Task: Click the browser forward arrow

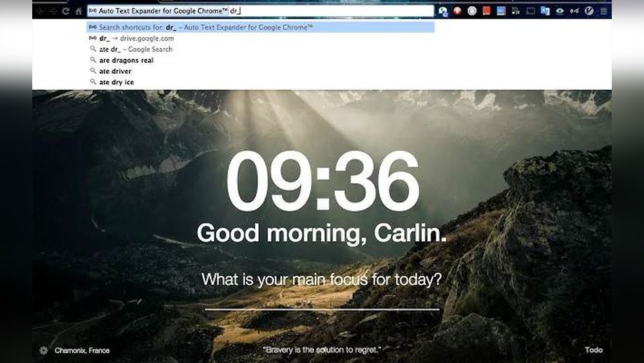Action: [53, 11]
